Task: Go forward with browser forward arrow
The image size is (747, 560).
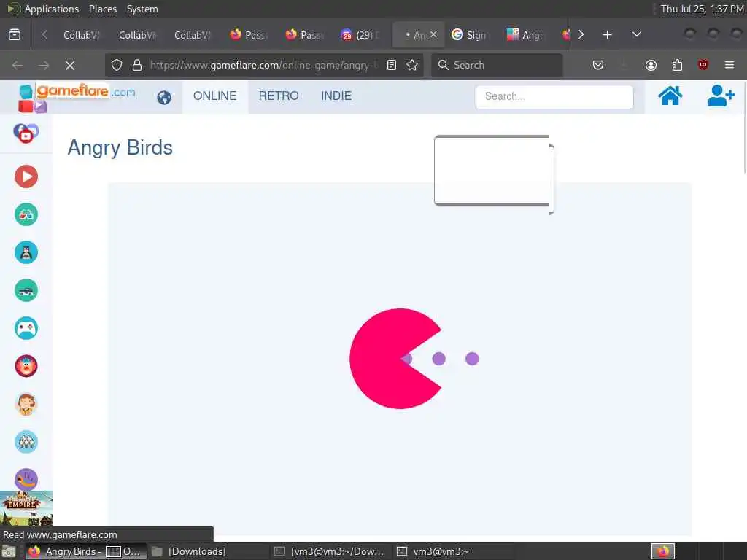Action: point(44,65)
